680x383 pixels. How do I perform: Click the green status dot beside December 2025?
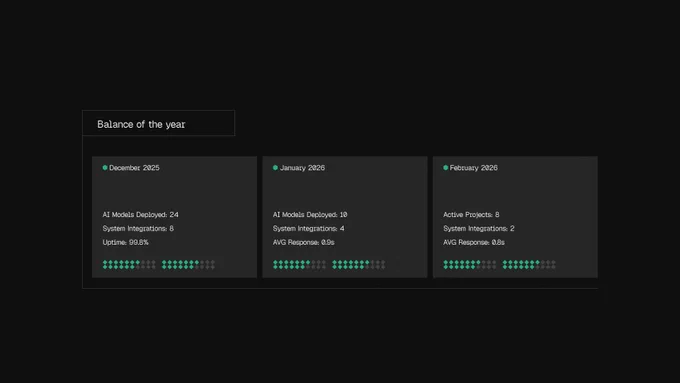[x=105, y=167]
